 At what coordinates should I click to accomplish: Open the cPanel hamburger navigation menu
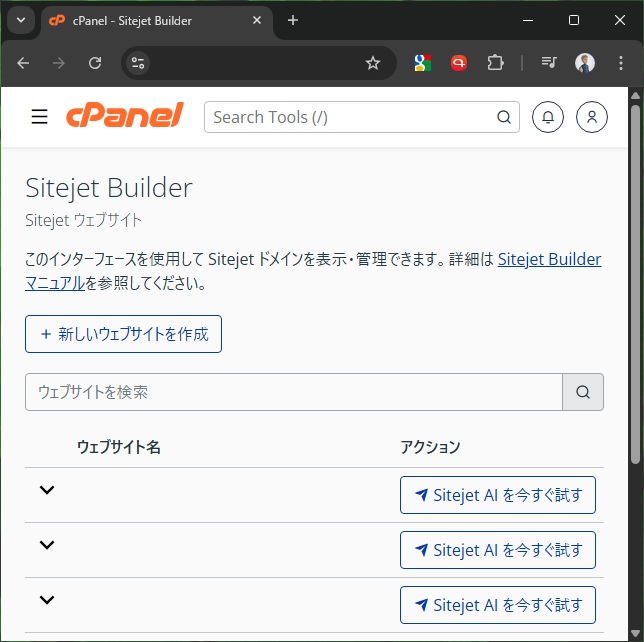40,117
